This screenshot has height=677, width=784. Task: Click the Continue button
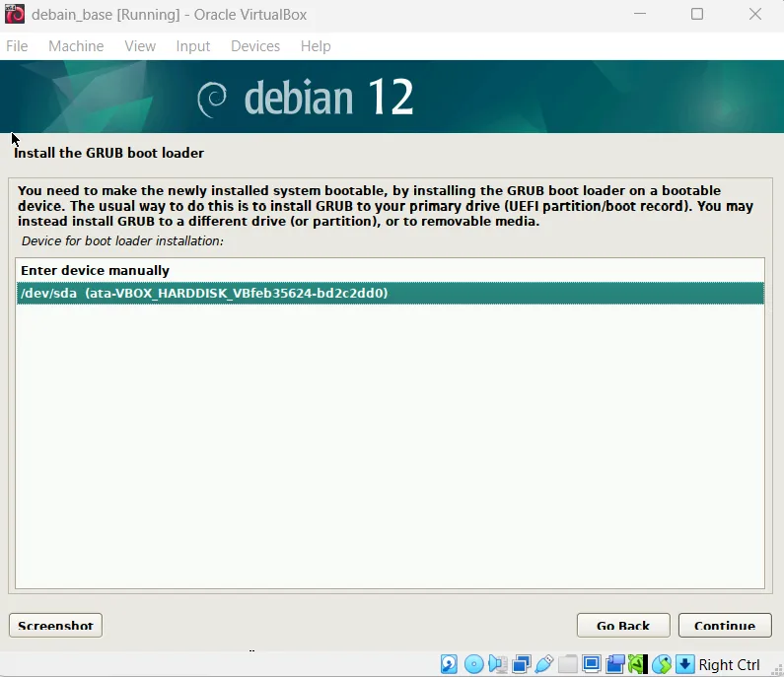click(725, 625)
